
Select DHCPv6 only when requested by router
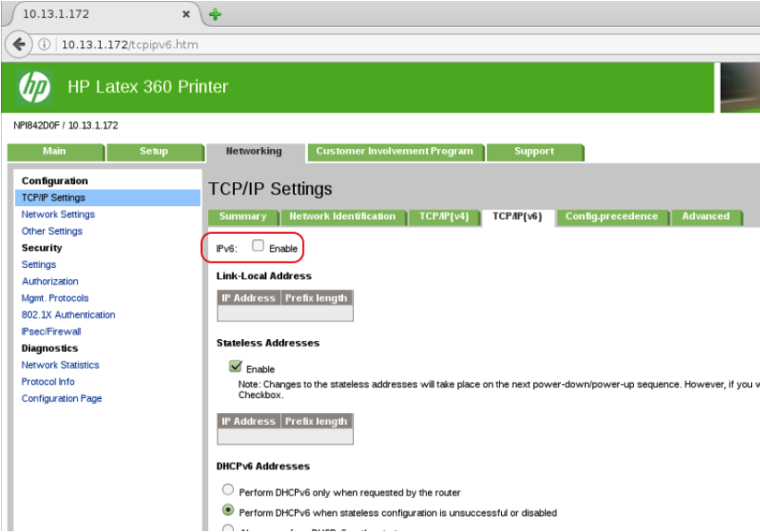pos(229,490)
